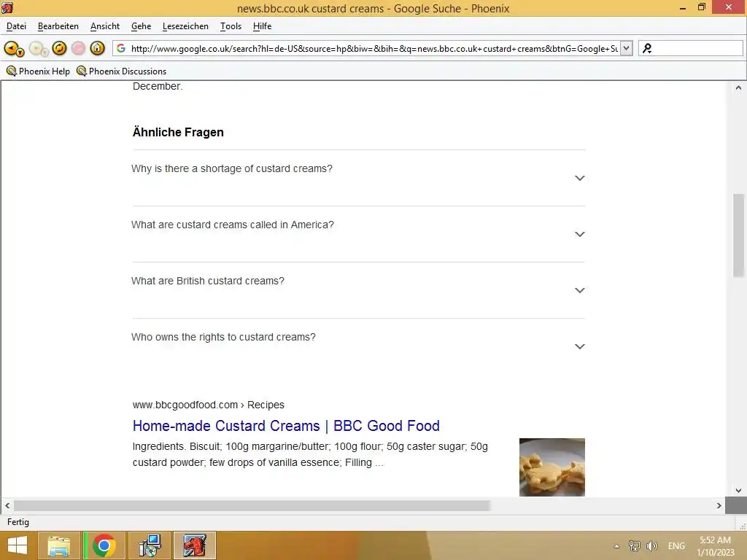
Task: Click the ENG language indicator
Action: click(676, 546)
